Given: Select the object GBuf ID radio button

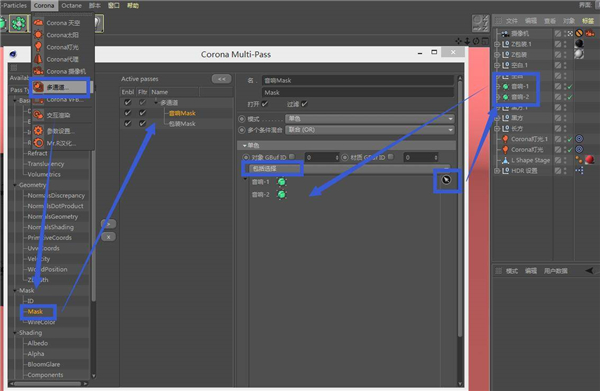Looking at the screenshot, I should 246,157.
